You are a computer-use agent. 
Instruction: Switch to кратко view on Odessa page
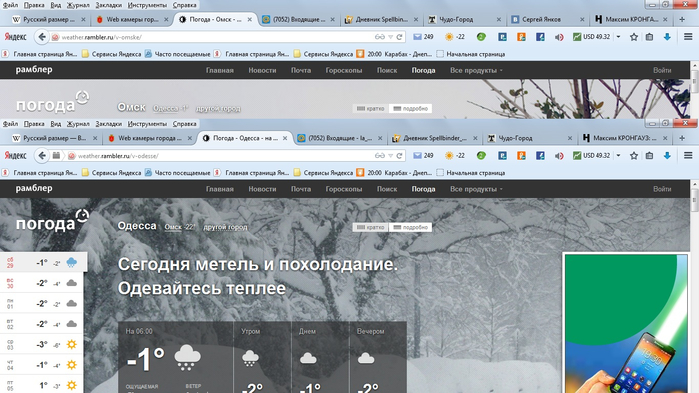[x=370, y=227]
